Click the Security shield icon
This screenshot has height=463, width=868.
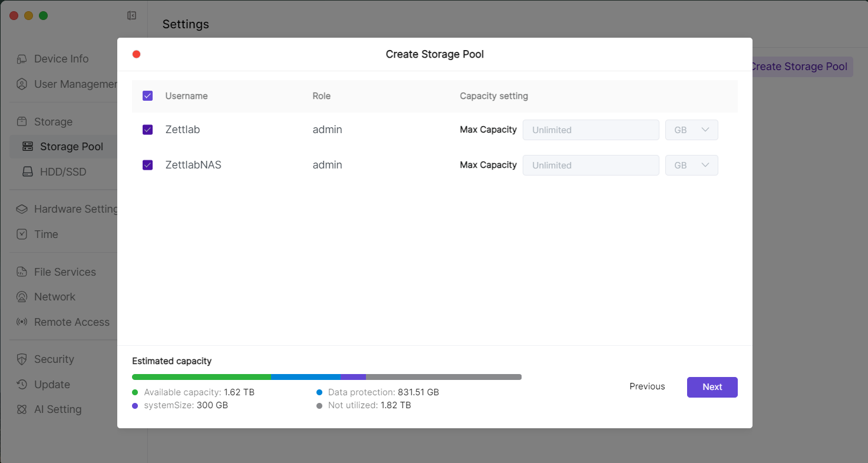pyautogui.click(x=22, y=359)
